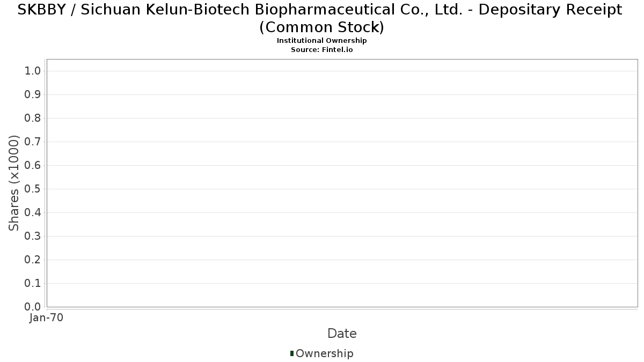Select the 0.4 y-axis tick label
Image resolution: width=644 pixels, height=362 pixels.
(x=33, y=213)
